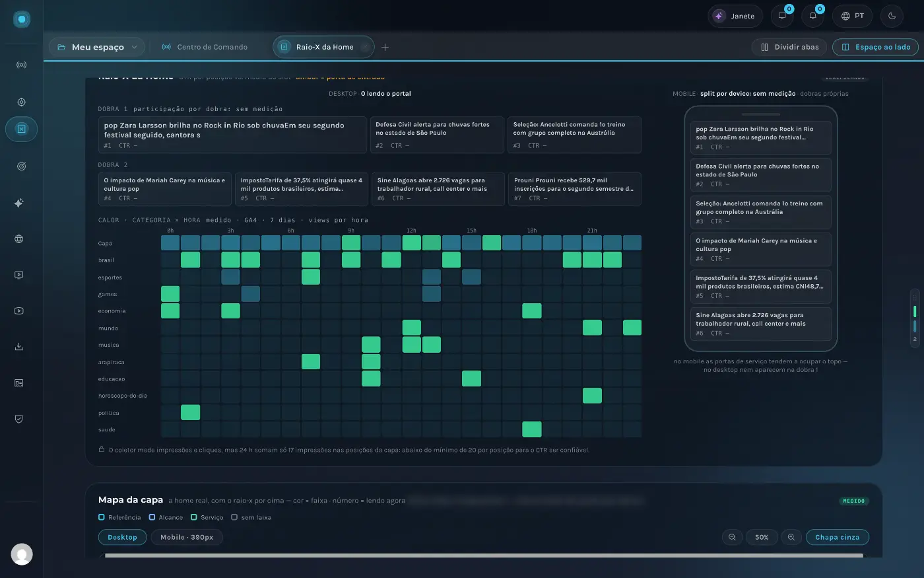Toggle the Referência band checkbox
Viewport: 924px width, 578px height.
102,517
